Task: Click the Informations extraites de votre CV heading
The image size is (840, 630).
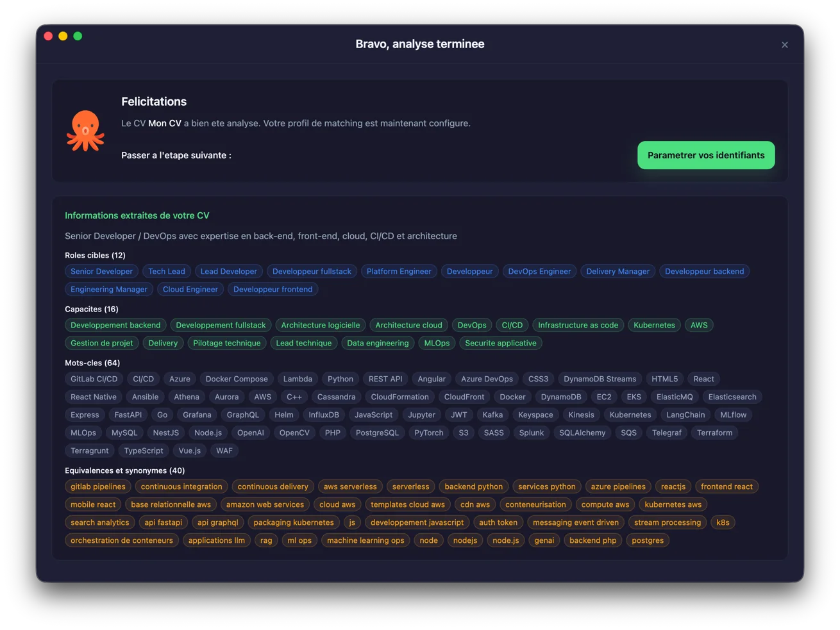Action: tap(137, 215)
